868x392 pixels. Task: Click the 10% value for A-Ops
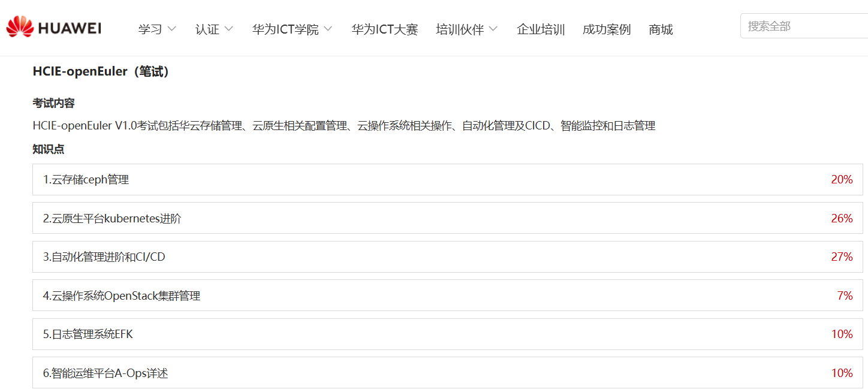coord(842,373)
